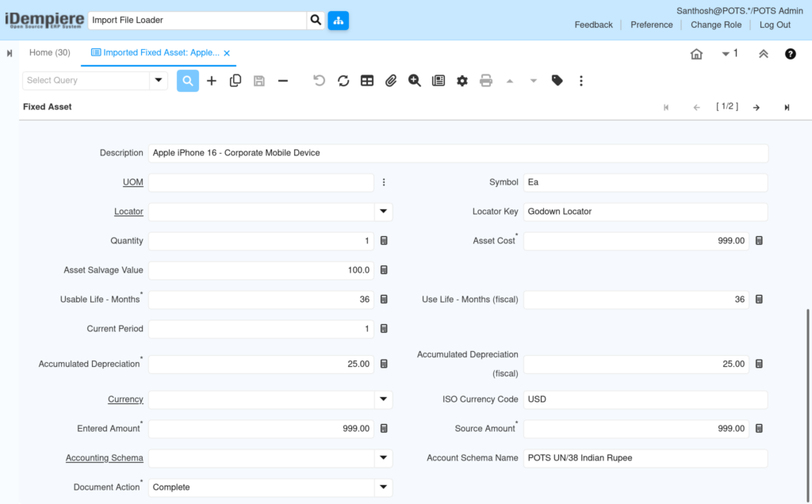Image resolution: width=812 pixels, height=504 pixels.
Task: Expand the left side panel
Action: 10,53
